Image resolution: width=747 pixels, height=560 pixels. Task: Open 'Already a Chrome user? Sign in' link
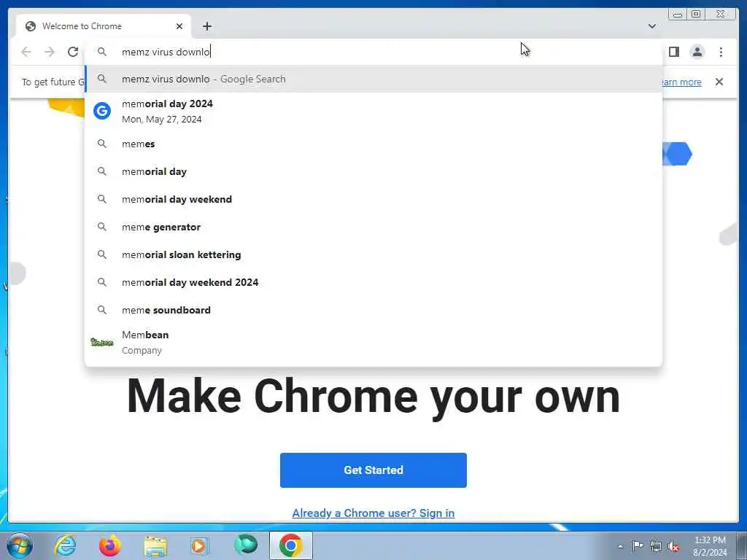(373, 513)
